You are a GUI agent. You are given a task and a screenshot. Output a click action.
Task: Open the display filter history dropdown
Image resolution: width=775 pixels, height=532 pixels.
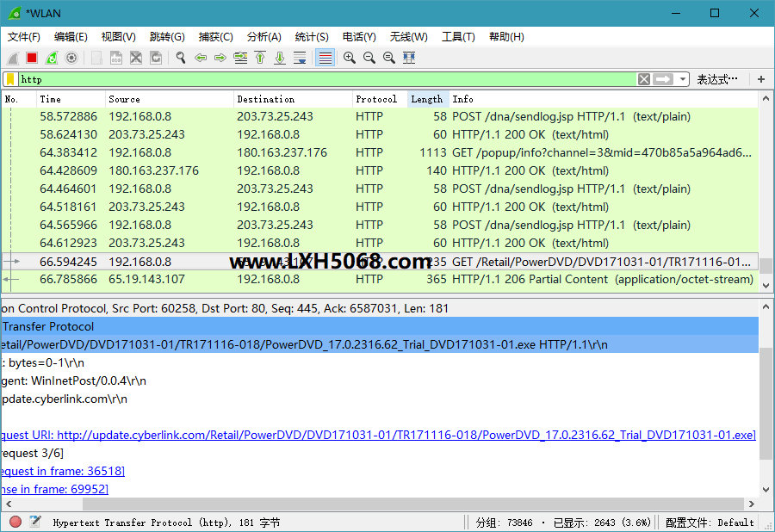point(683,79)
